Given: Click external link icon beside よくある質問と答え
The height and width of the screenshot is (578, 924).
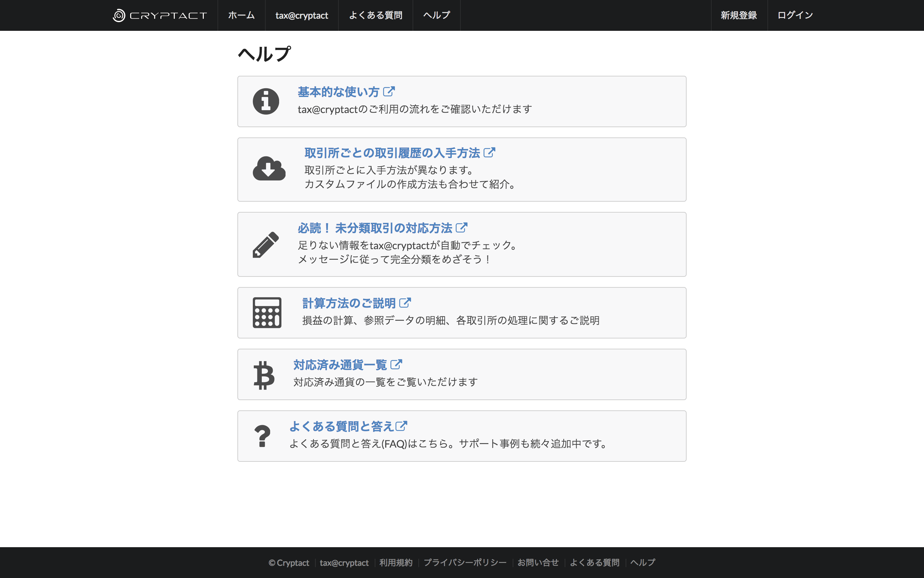Looking at the screenshot, I should click(x=401, y=426).
